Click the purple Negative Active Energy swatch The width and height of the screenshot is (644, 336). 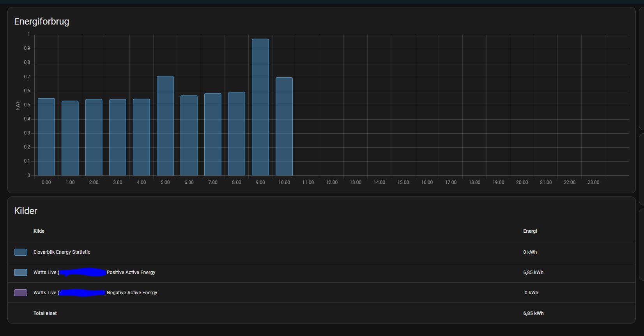(21, 293)
